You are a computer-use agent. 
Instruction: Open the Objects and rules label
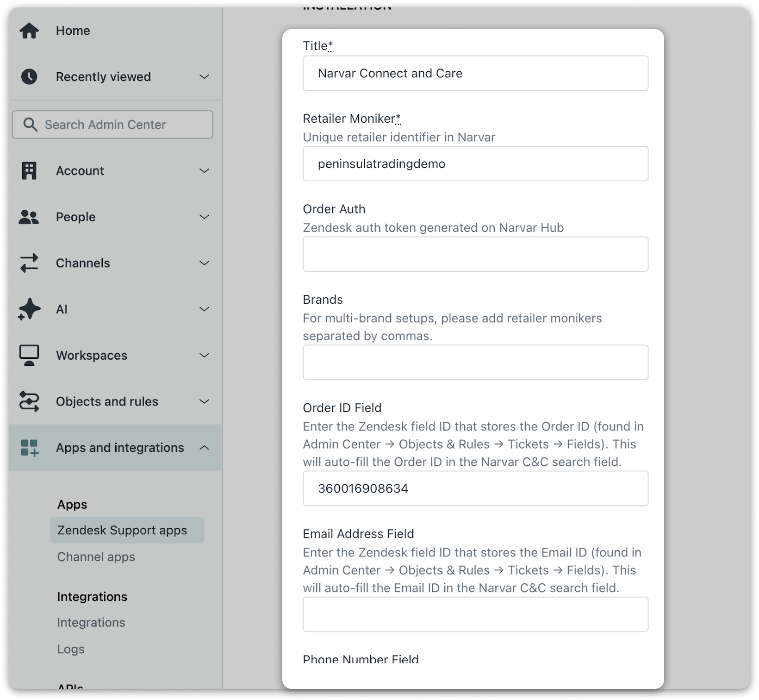(107, 401)
